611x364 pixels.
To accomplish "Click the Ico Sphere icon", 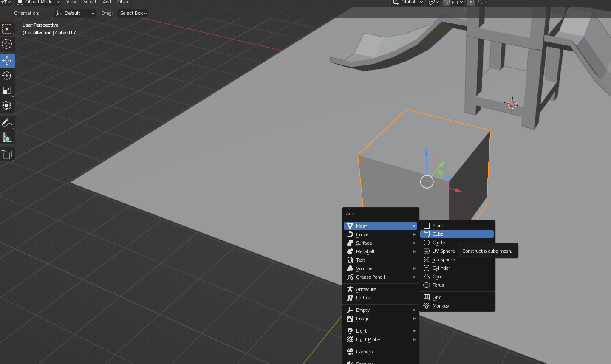I will [427, 260].
